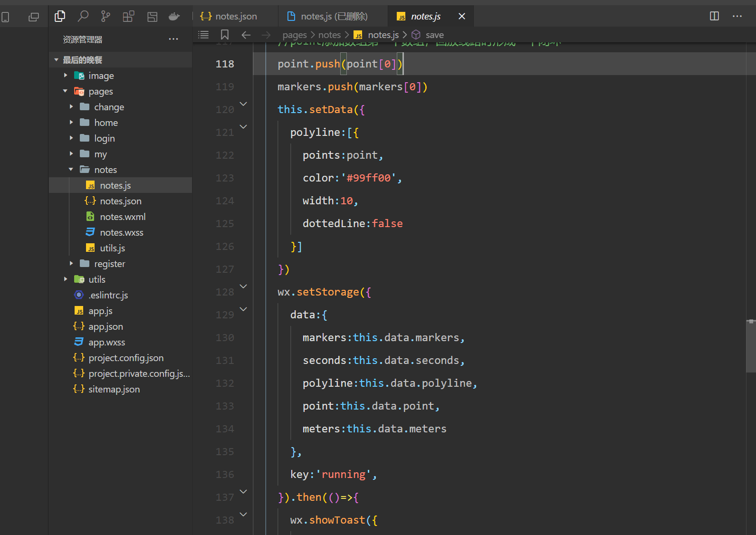Switch to notes,js (已删除) tab

[x=334, y=17]
